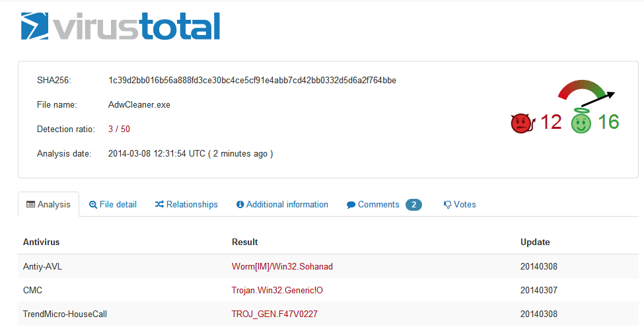Open the Votes tab
This screenshot has width=644, height=327.
pos(460,204)
